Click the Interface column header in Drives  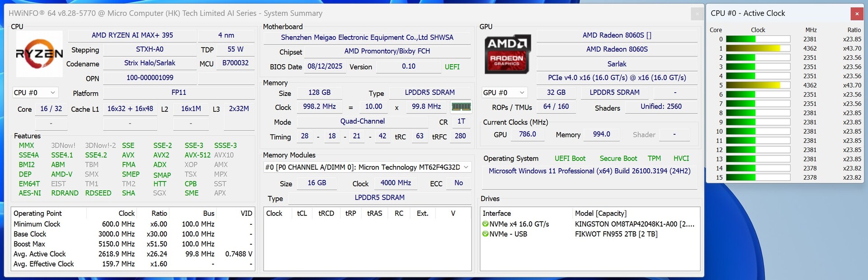[x=496, y=214]
